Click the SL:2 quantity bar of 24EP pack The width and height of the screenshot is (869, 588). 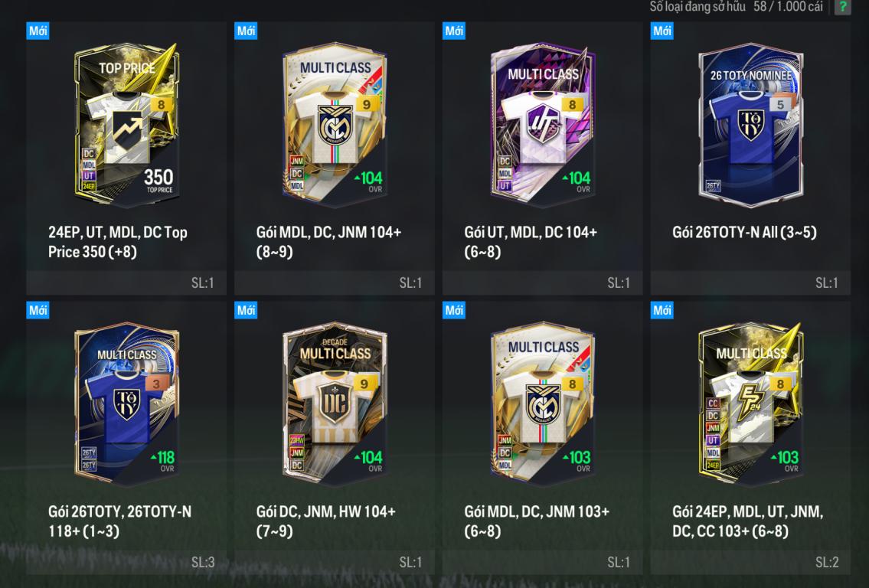tap(750, 562)
